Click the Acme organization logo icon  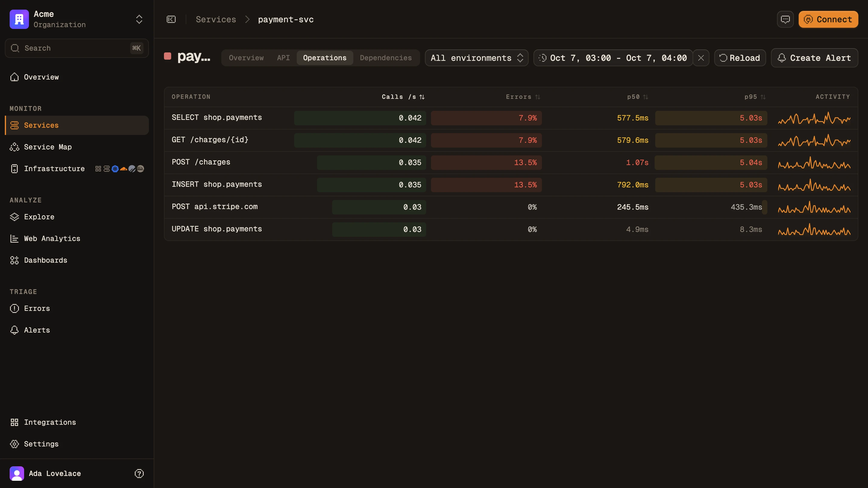(x=19, y=19)
